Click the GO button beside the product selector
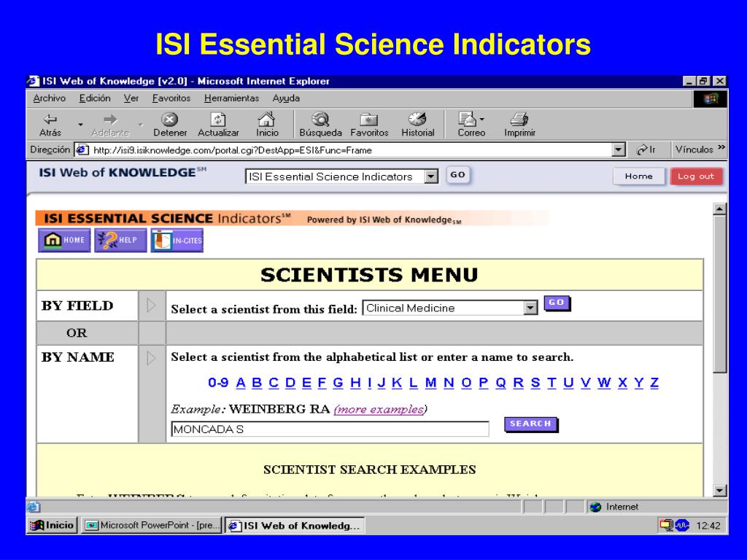747x560 pixels. tap(458, 175)
